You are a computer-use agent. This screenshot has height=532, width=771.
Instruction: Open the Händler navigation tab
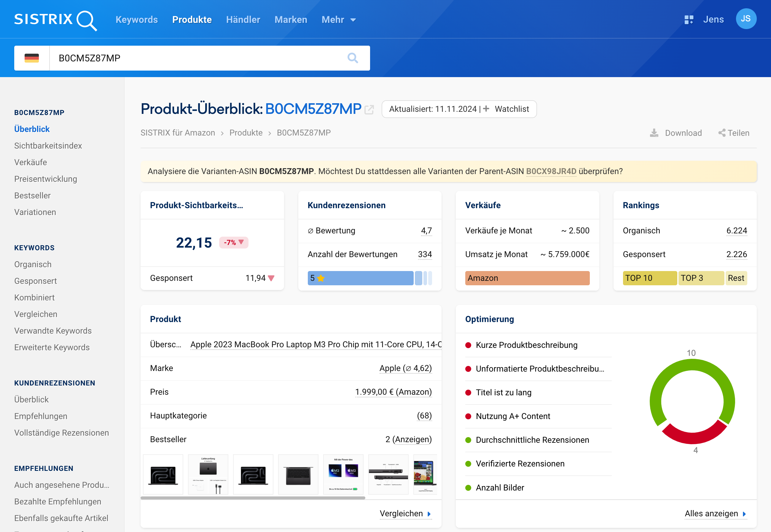click(x=243, y=20)
